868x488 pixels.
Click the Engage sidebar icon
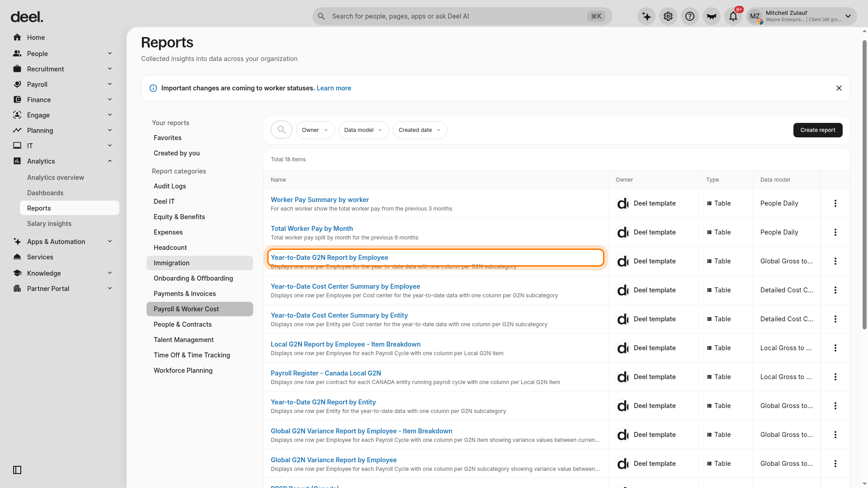(17, 115)
